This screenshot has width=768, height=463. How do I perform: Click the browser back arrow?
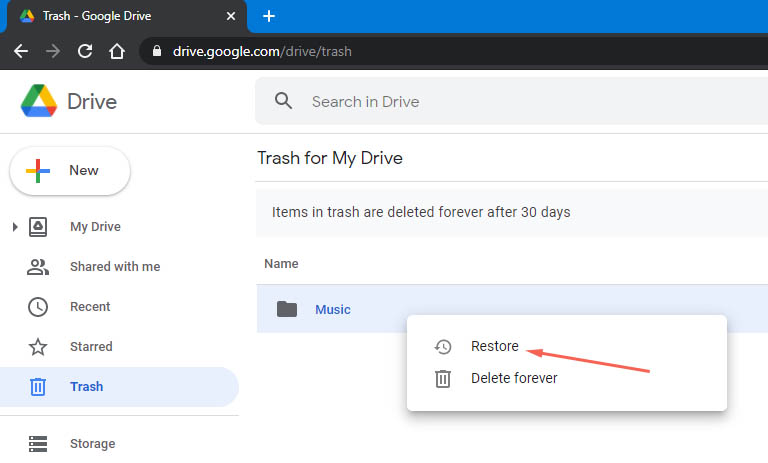21,51
